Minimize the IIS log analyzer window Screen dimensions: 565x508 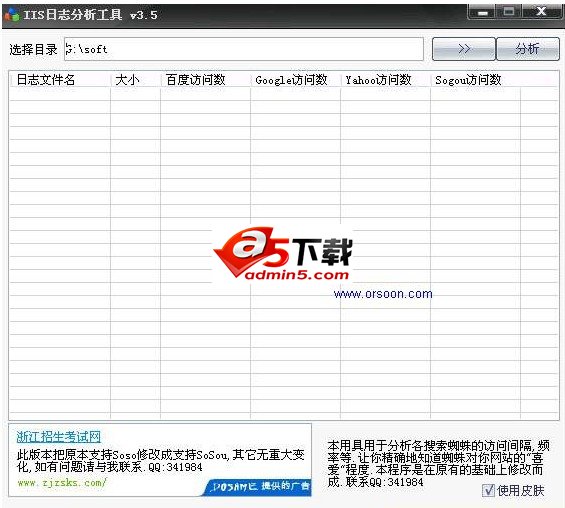click(483, 12)
